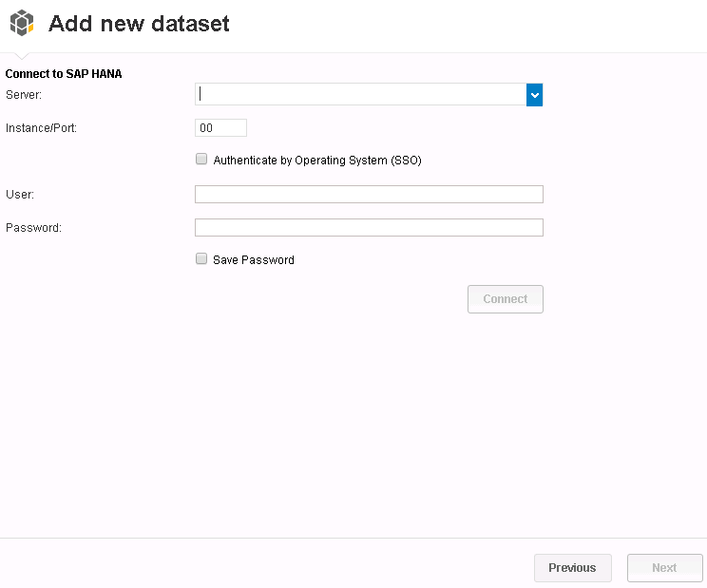Tick the Save Password checkbox
This screenshot has width=707, height=588.
tap(201, 258)
